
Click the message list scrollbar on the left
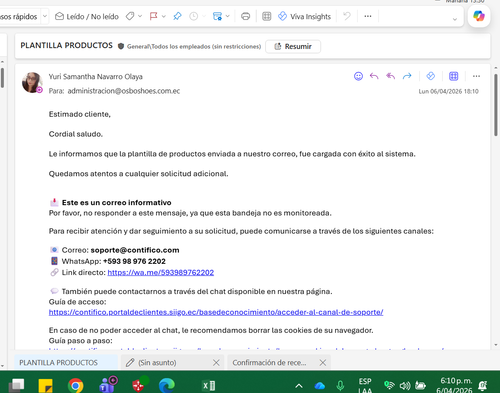pos(2,77)
